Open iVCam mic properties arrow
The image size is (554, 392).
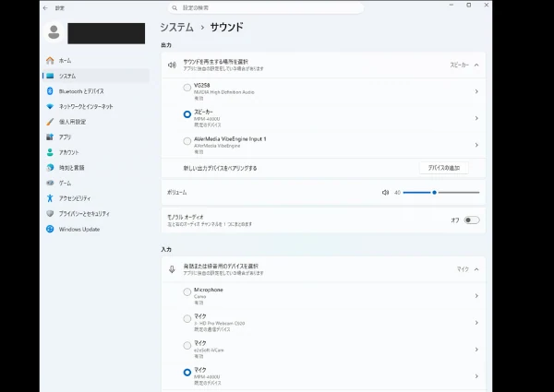[x=476, y=350]
